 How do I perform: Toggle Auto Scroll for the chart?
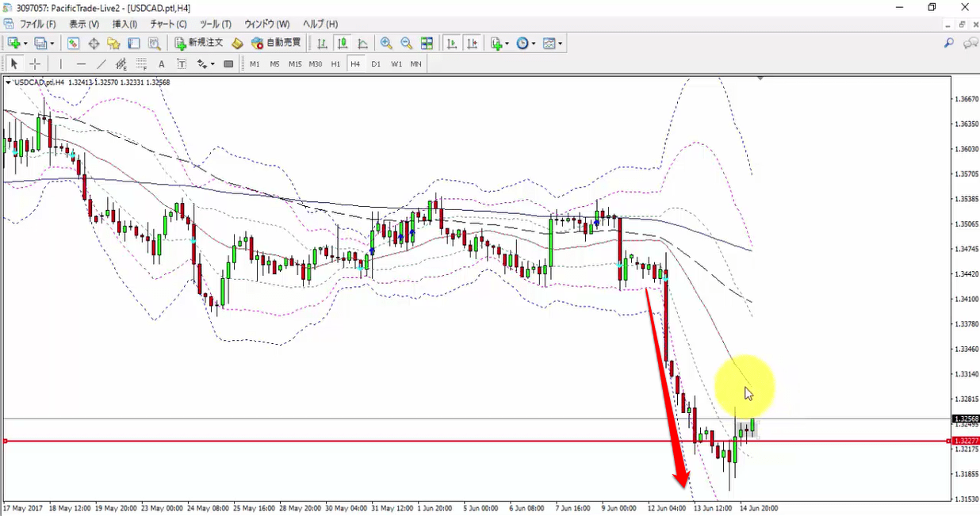[450, 44]
